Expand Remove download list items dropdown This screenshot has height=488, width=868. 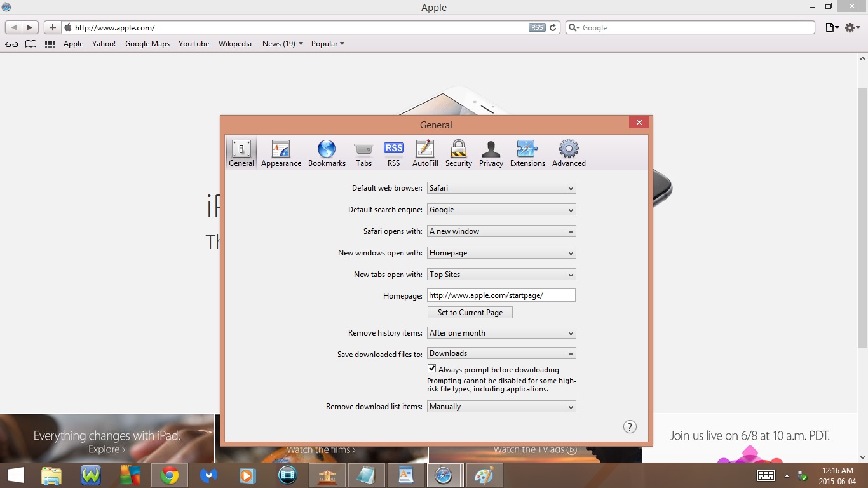point(501,407)
